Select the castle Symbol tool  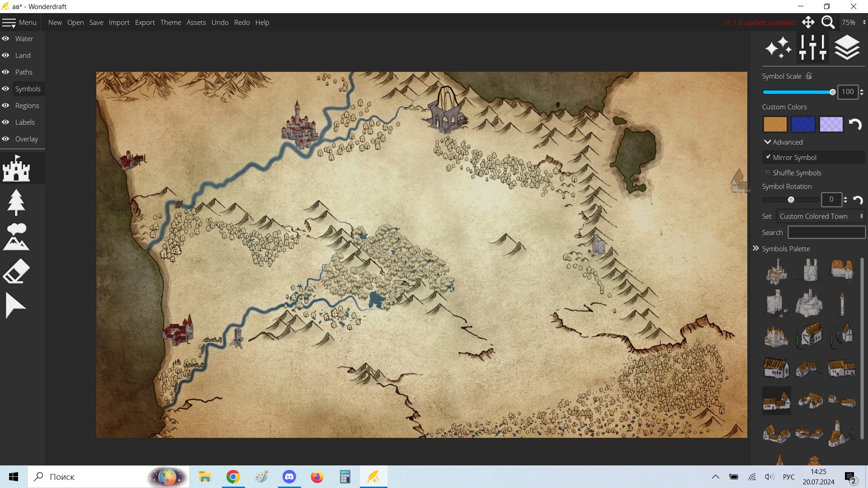[x=17, y=168]
